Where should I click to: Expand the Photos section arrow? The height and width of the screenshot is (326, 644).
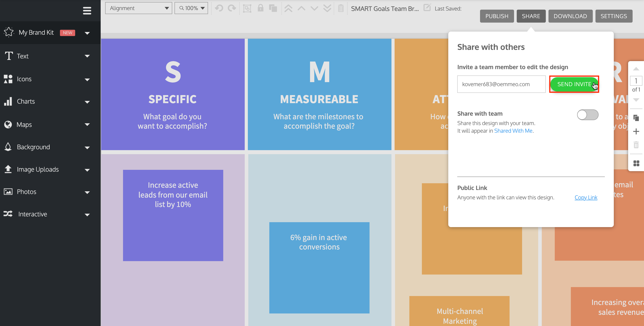(87, 192)
